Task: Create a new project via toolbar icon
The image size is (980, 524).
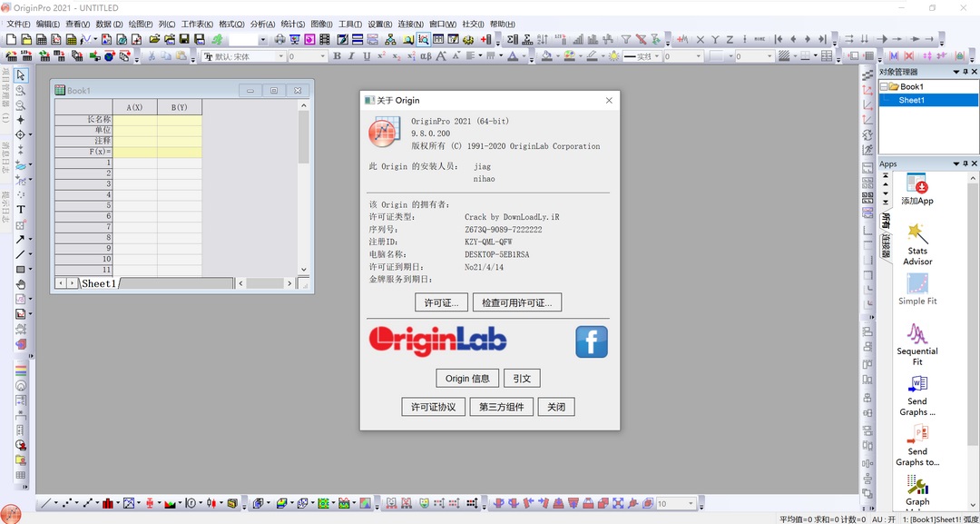Action: coord(10,39)
